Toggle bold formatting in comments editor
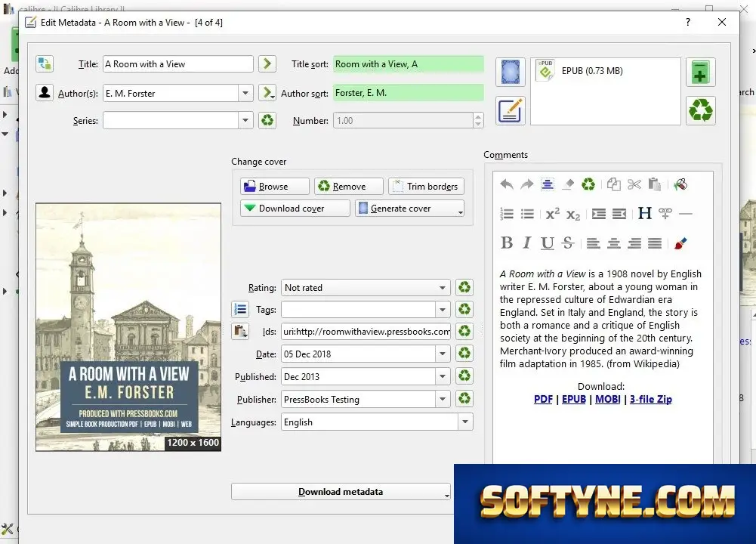The width and height of the screenshot is (756, 544). click(x=507, y=243)
